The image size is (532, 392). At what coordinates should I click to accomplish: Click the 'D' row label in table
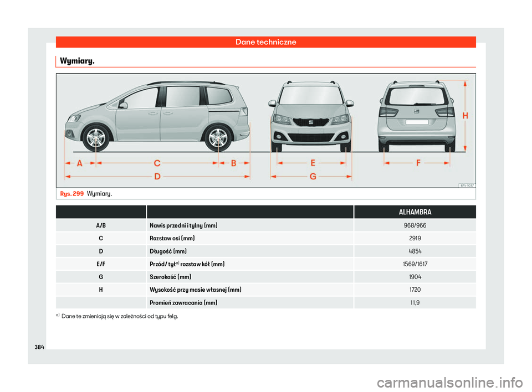101,251
